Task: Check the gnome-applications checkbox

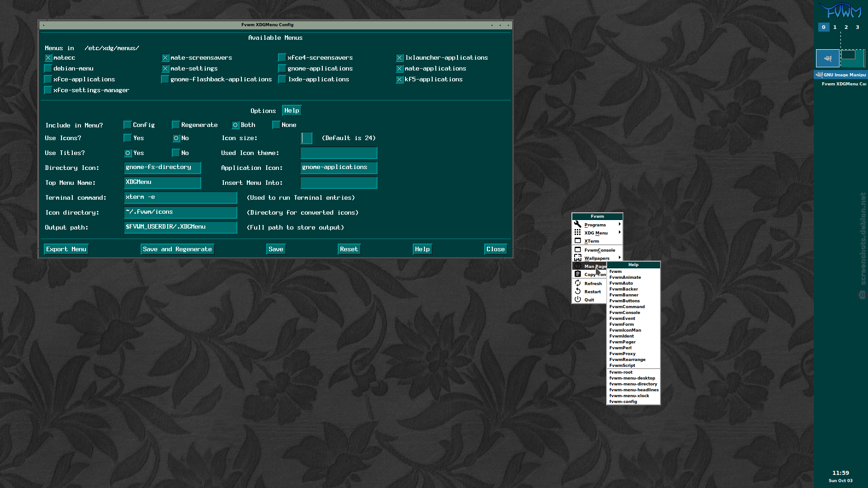Action: click(282, 69)
